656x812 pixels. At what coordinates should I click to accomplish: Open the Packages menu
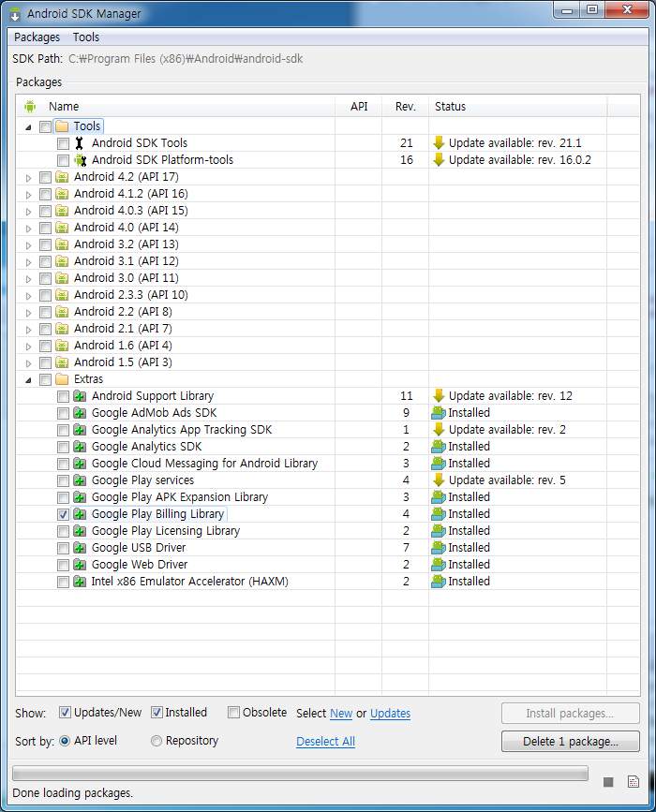coord(37,37)
